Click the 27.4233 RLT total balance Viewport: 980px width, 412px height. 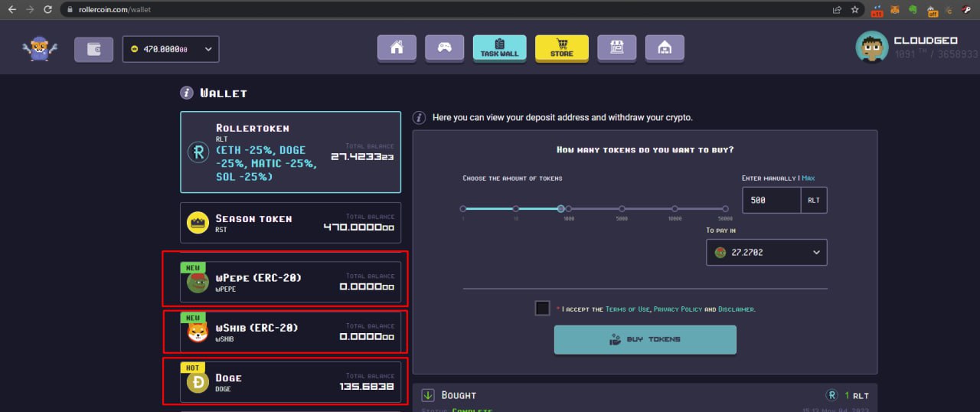coord(362,156)
